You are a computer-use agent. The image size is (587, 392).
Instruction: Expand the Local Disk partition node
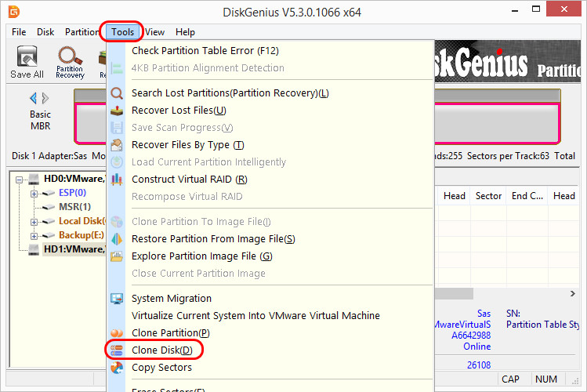(34, 222)
